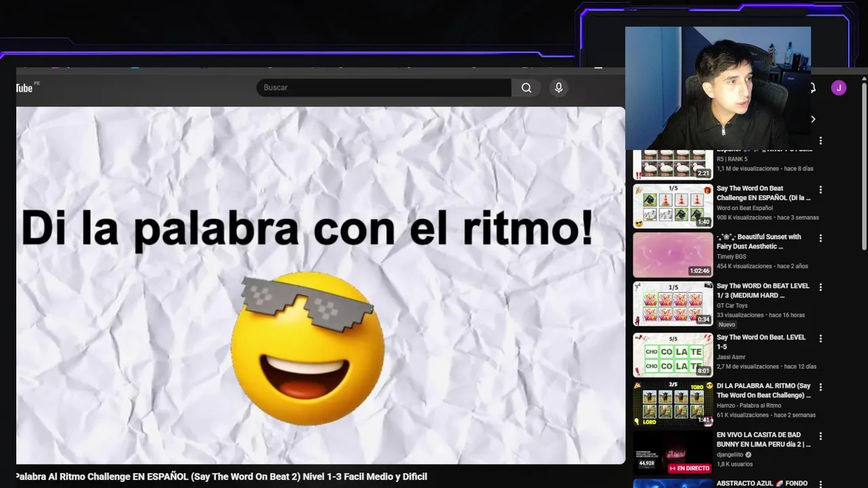Open the DI LA PALABRA AL RITMO thumbnail
868x488 pixels.
tap(673, 403)
